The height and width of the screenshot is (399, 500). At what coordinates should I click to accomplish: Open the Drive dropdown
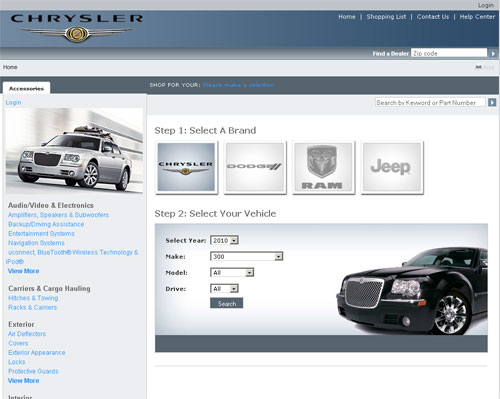click(x=224, y=289)
